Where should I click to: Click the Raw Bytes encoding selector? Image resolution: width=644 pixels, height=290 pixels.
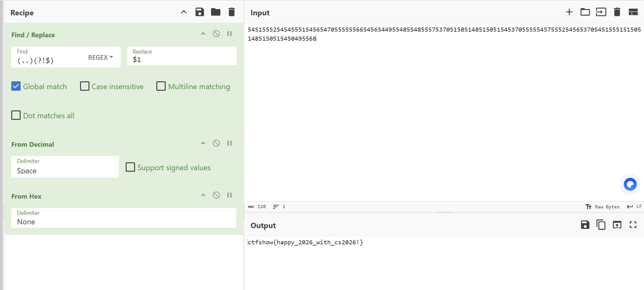pyautogui.click(x=602, y=207)
